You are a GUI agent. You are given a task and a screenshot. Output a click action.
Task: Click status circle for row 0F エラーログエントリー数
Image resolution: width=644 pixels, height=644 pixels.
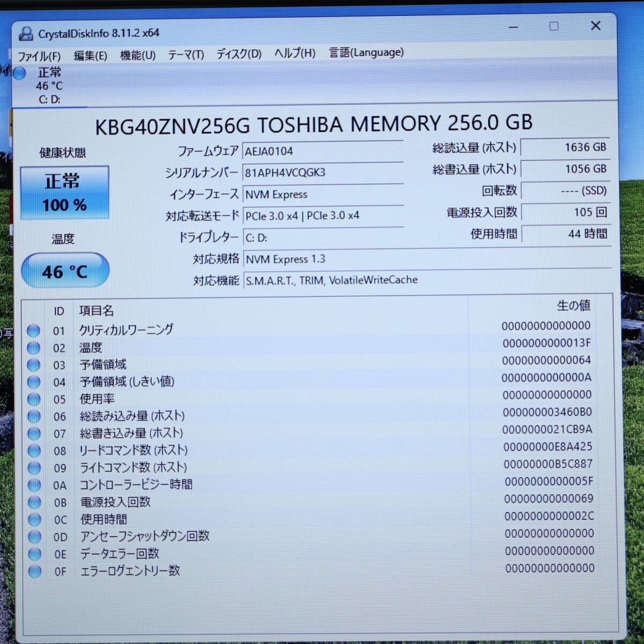click(35, 571)
